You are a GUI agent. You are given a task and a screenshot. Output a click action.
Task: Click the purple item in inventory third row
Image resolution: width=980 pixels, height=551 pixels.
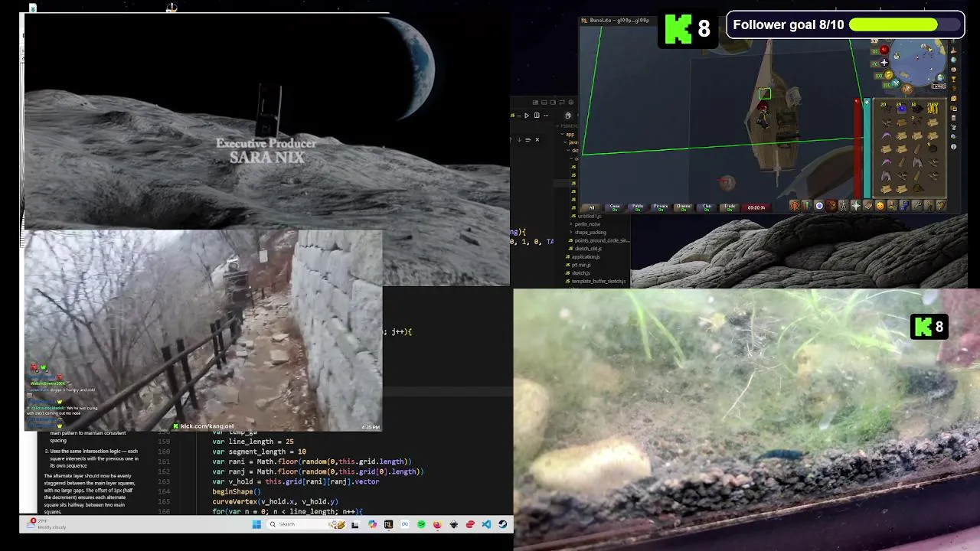coord(887,135)
